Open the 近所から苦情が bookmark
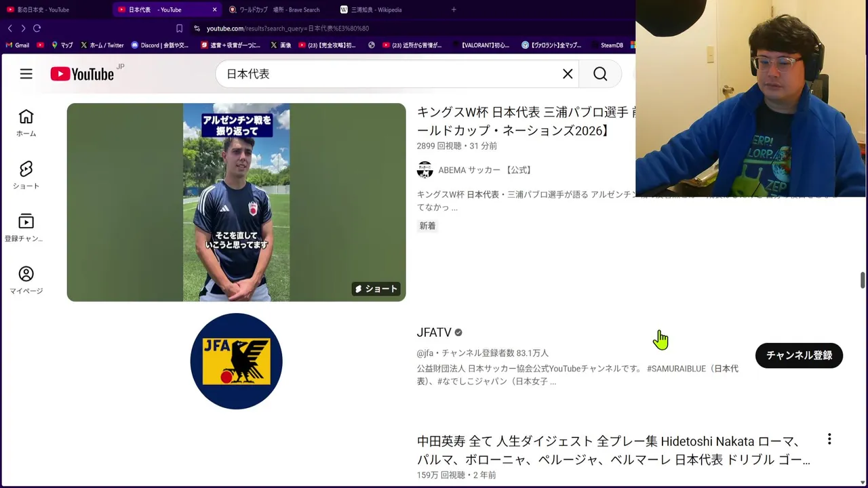Screen dimensions: 868x488 tap(412, 45)
